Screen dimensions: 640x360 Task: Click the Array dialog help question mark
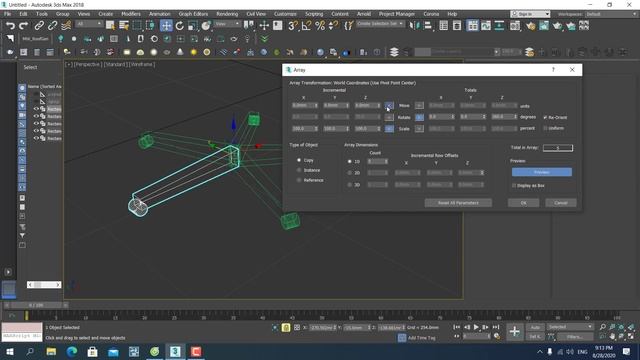pyautogui.click(x=553, y=70)
